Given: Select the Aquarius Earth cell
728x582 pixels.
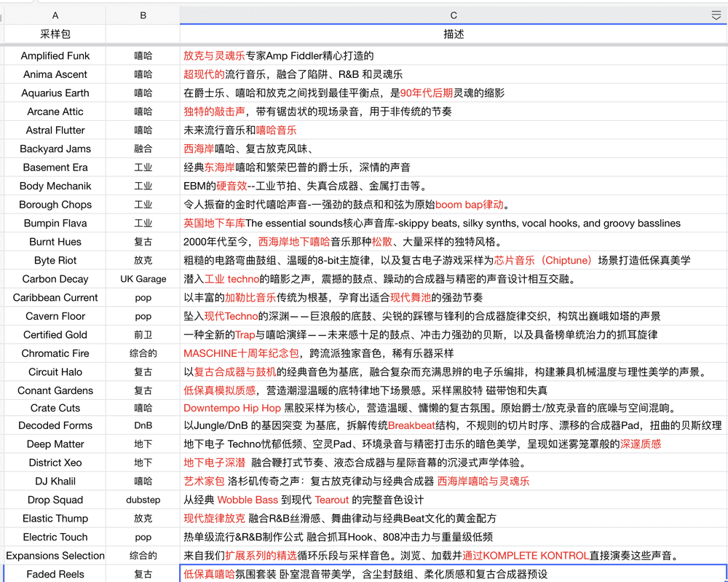Looking at the screenshot, I should click(x=55, y=93).
